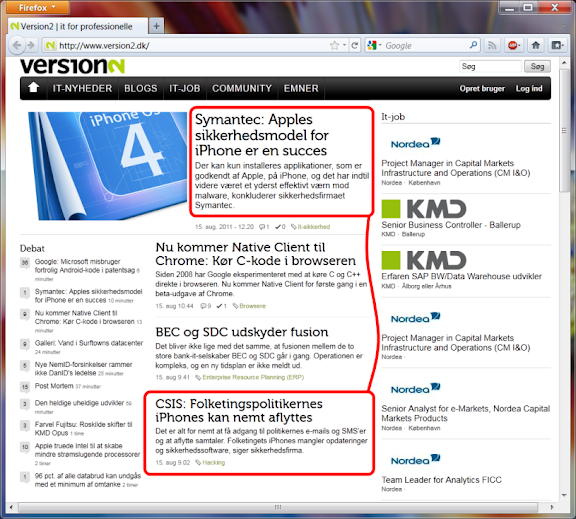
Task: Open a new tab with plus button
Action: tap(156, 26)
